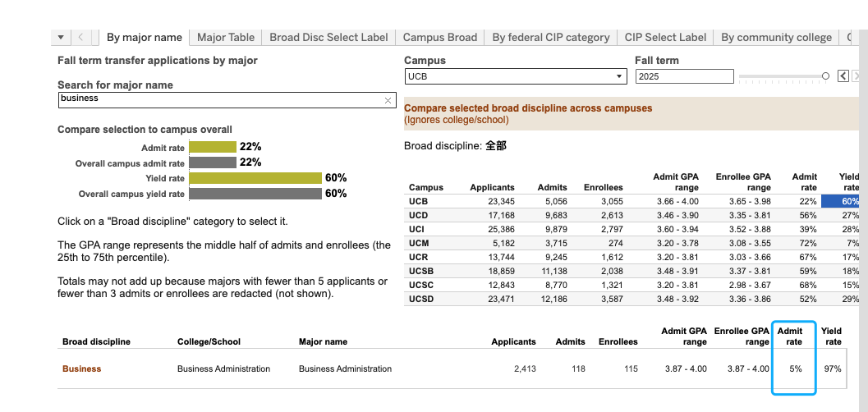This screenshot has height=412, width=868.
Task: Go to previous tabs with left chevron
Action: pyautogui.click(x=80, y=38)
